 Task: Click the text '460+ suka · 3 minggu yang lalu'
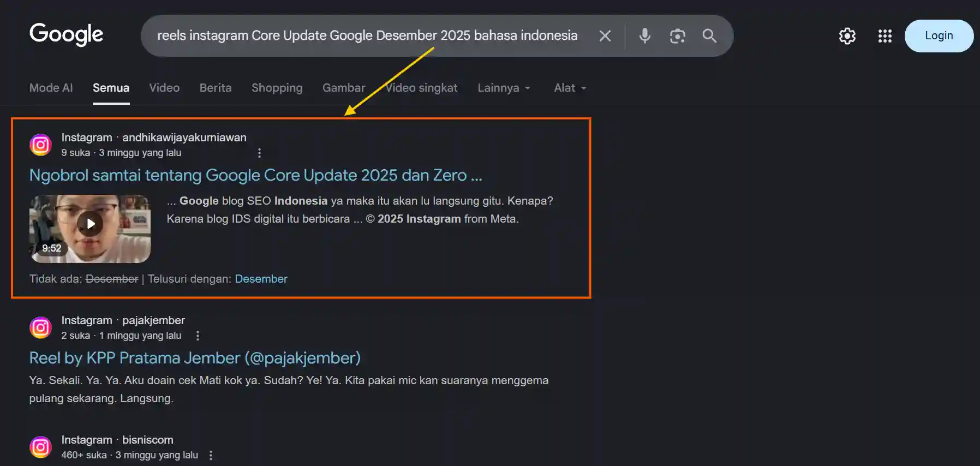tap(129, 455)
